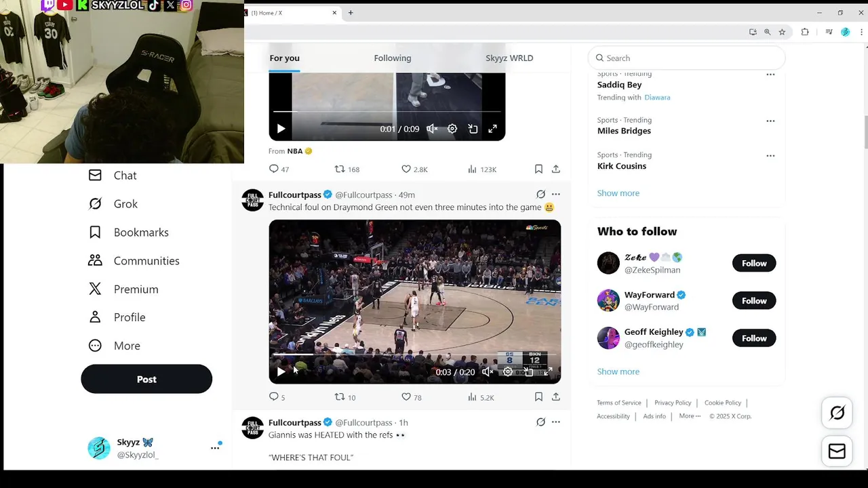Click the Post button

tap(146, 379)
